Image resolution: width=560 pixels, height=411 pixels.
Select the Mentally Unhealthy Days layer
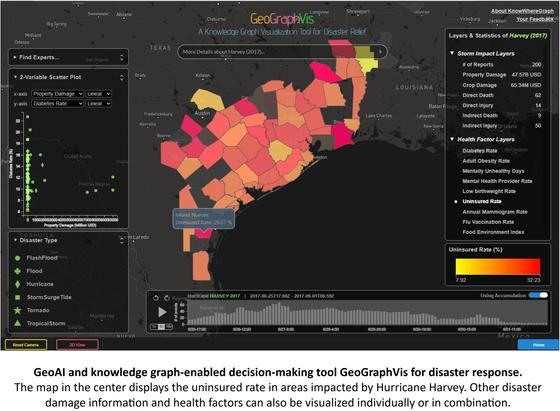pos(493,171)
